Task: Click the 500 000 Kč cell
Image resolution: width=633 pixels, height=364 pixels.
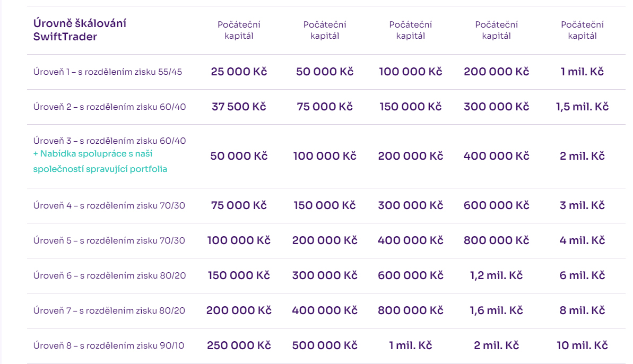Action: (x=325, y=345)
